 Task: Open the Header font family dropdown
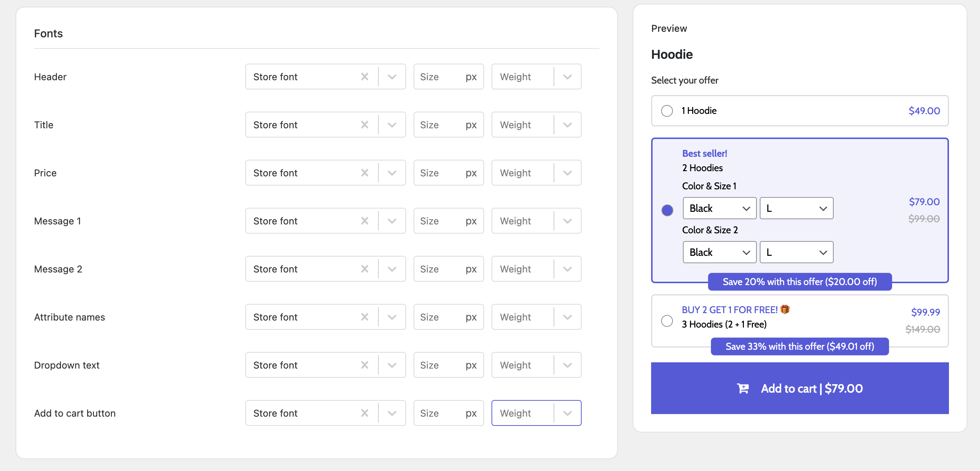coord(392,76)
